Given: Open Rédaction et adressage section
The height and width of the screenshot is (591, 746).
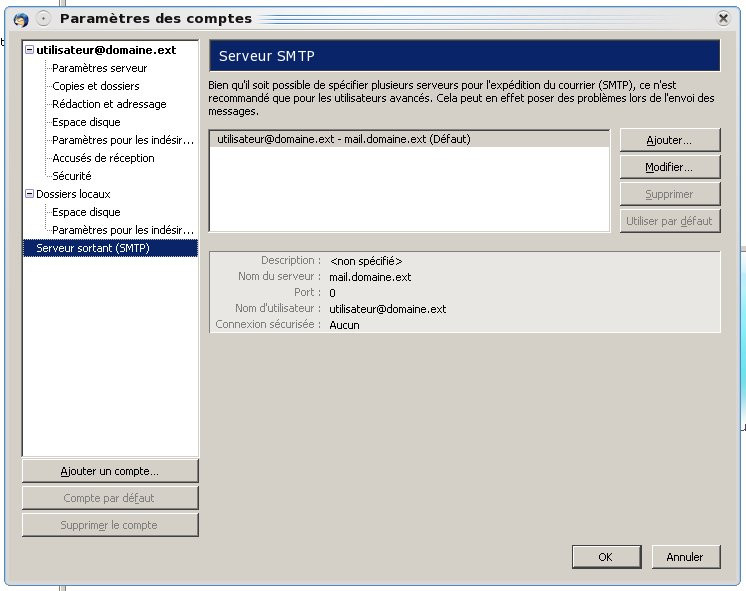Looking at the screenshot, I should click(109, 104).
